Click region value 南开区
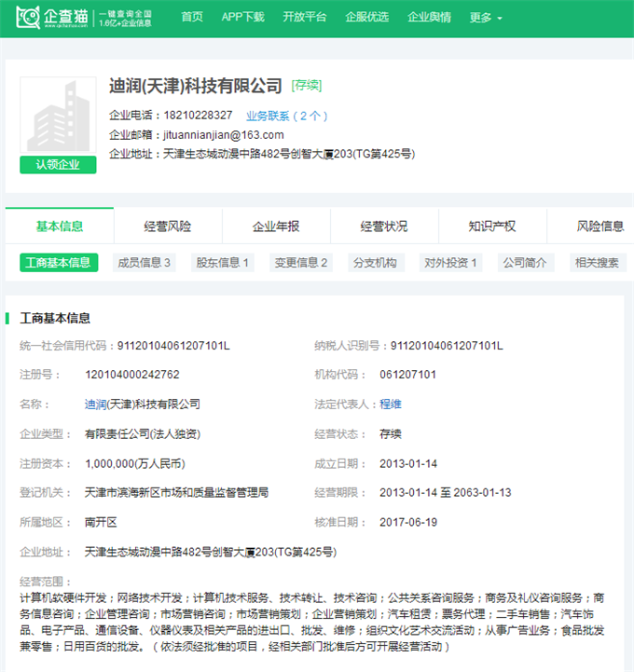 pyautogui.click(x=101, y=522)
